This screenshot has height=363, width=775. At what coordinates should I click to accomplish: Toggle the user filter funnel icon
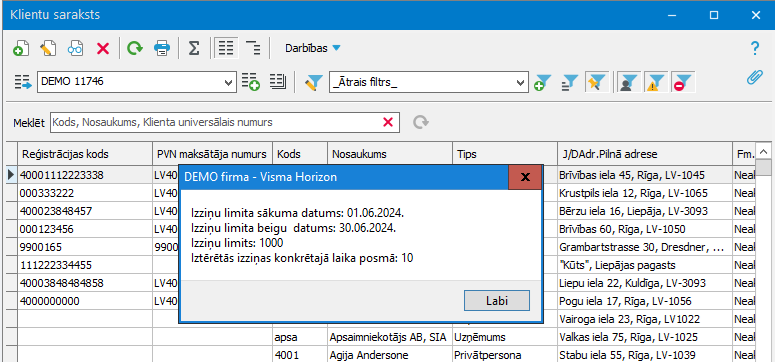pyautogui.click(x=629, y=82)
